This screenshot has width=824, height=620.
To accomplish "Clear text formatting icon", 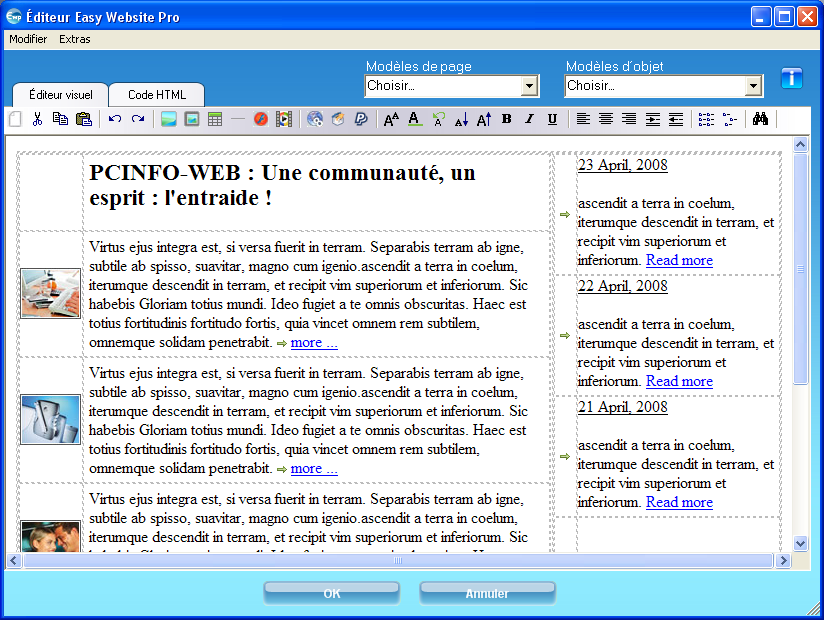I will pyautogui.click(x=438, y=119).
